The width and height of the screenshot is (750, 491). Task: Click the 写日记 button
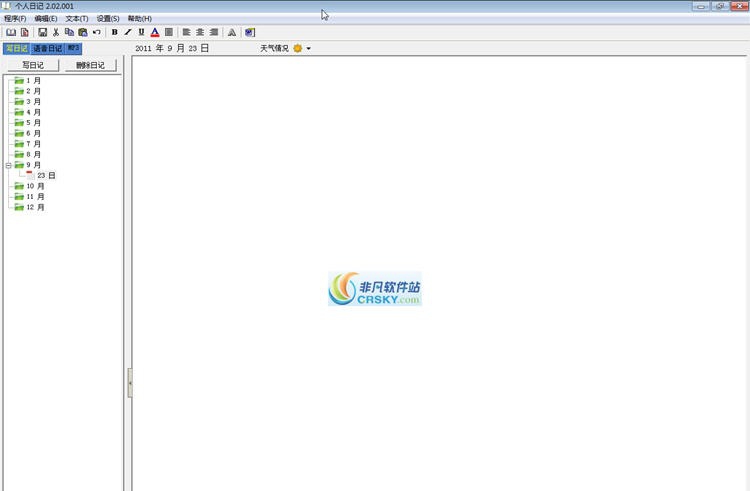[33, 65]
